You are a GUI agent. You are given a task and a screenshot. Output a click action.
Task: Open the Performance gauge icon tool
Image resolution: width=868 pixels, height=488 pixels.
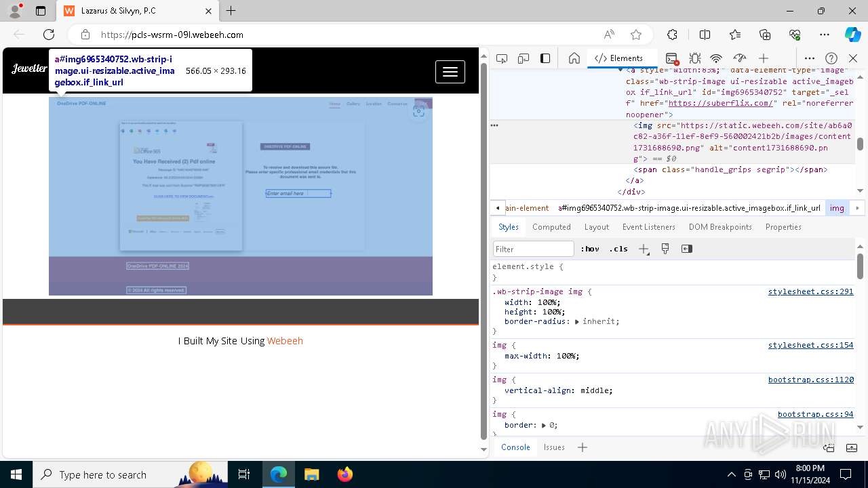pos(740,58)
